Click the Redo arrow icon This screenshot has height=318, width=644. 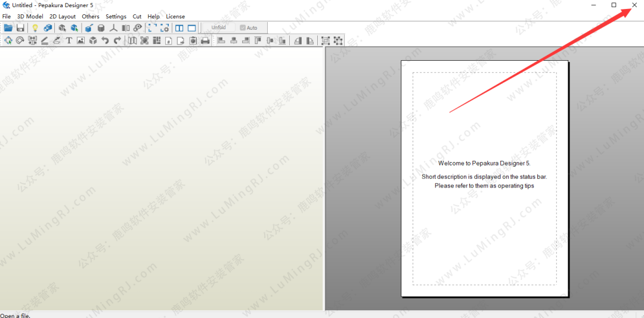[117, 40]
